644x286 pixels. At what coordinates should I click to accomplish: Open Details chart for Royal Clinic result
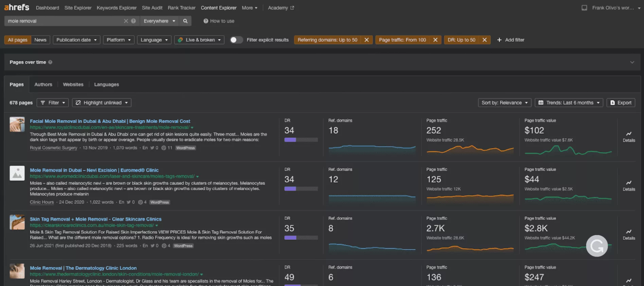[629, 136]
